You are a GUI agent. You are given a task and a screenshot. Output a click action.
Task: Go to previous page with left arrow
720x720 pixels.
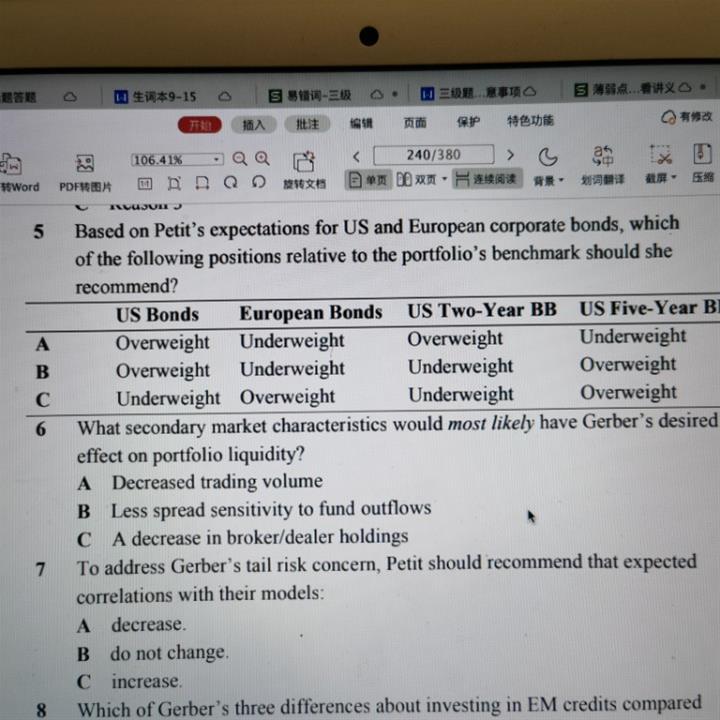coord(355,156)
